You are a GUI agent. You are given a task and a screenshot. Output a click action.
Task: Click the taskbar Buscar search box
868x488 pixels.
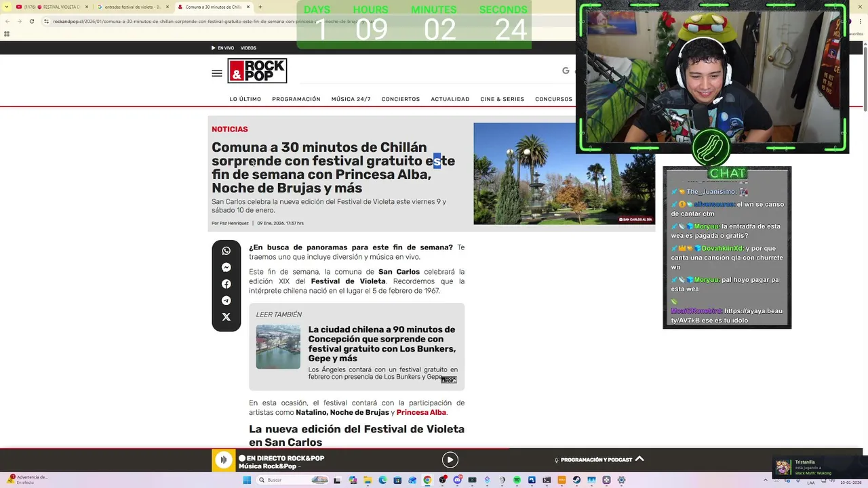click(x=294, y=480)
